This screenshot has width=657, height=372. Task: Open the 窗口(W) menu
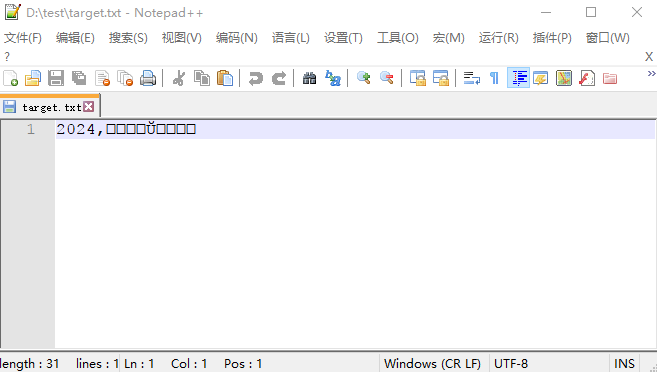[x=608, y=38]
